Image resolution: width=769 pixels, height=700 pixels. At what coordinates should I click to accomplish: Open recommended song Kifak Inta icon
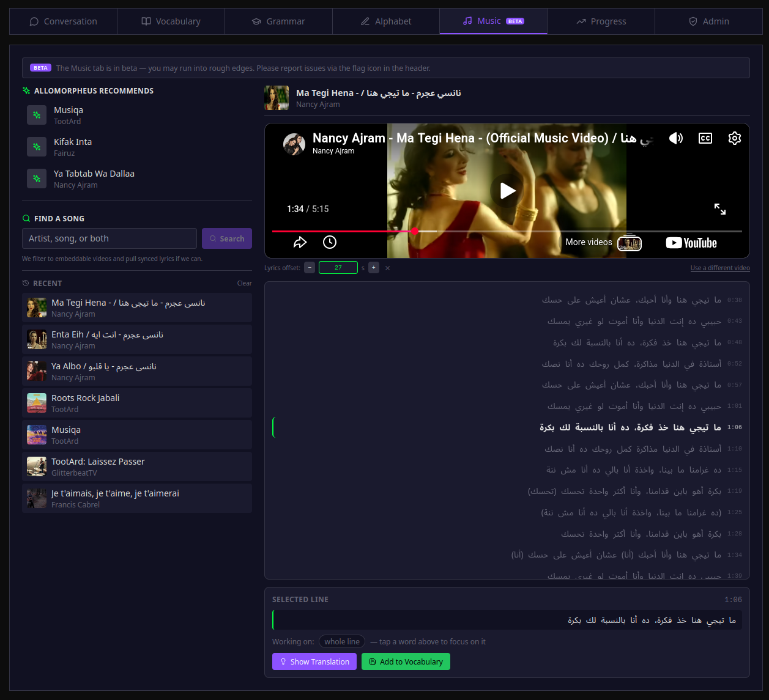click(x=37, y=147)
